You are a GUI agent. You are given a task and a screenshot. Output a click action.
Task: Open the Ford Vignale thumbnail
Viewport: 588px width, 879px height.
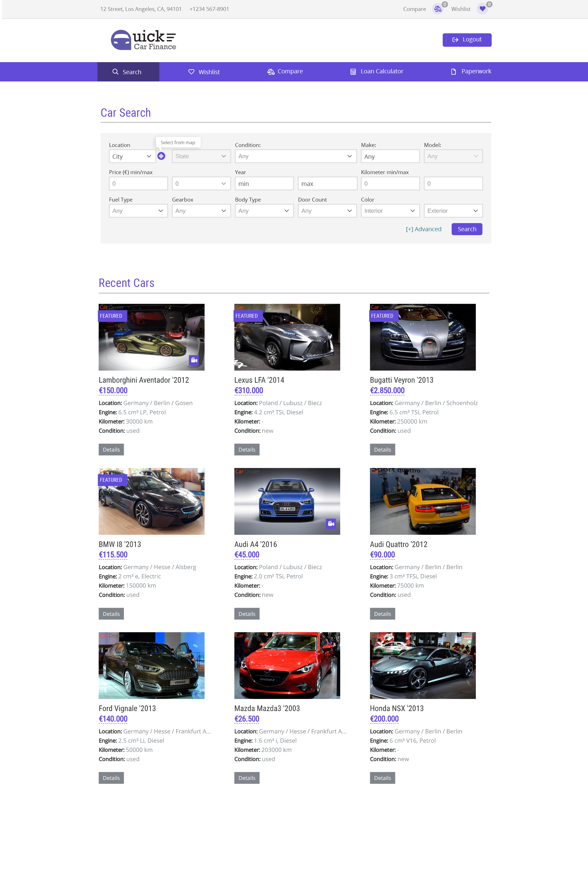(x=151, y=665)
